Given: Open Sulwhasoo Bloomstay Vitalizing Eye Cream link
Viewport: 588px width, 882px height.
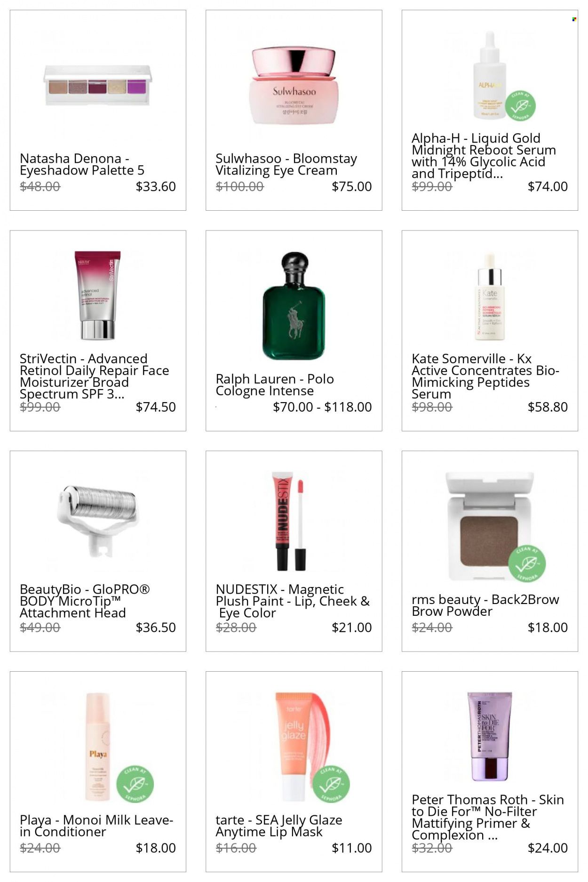Looking at the screenshot, I should (286, 165).
